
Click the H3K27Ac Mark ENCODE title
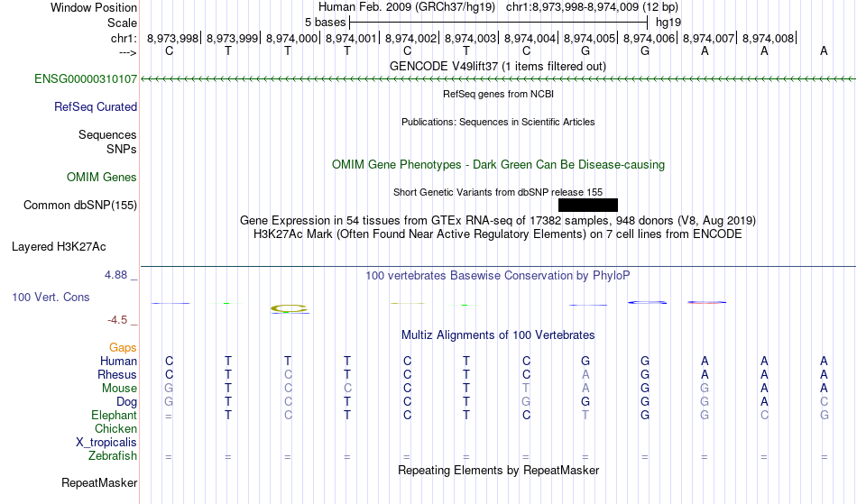(x=498, y=234)
